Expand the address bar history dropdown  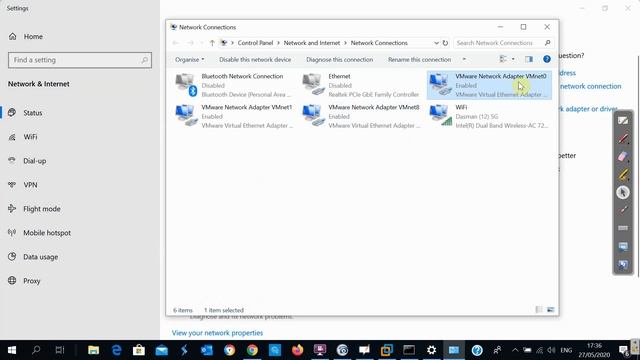(x=436, y=43)
